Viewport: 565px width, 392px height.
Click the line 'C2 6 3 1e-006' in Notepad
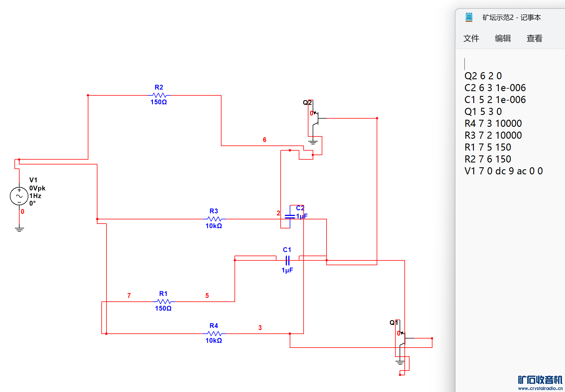coord(495,88)
